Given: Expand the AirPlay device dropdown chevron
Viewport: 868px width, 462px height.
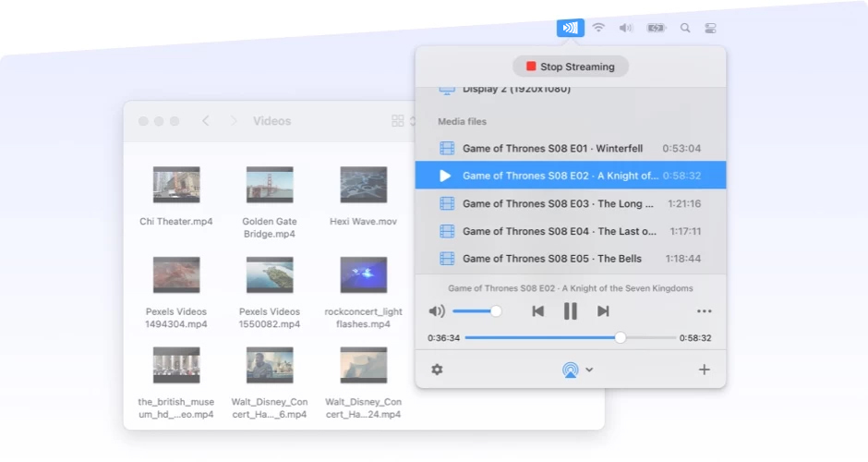Looking at the screenshot, I should click(589, 370).
